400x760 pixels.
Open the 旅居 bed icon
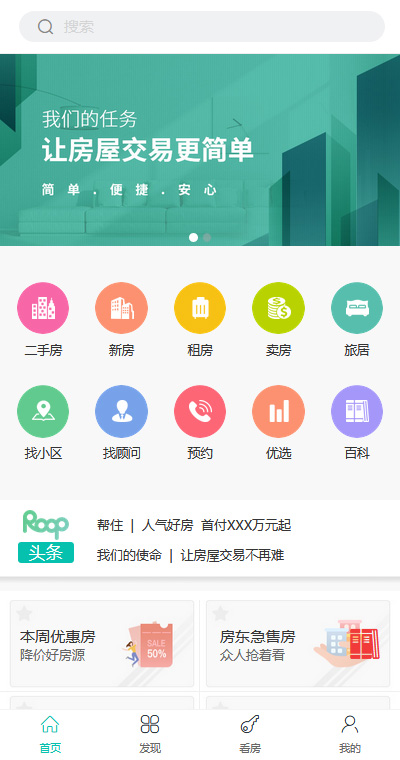point(357,308)
